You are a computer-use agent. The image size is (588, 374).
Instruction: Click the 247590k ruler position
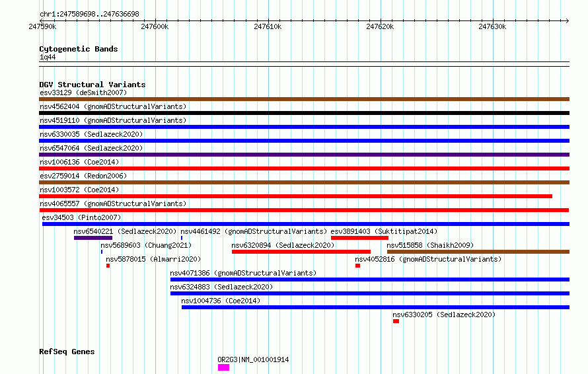pos(42,26)
